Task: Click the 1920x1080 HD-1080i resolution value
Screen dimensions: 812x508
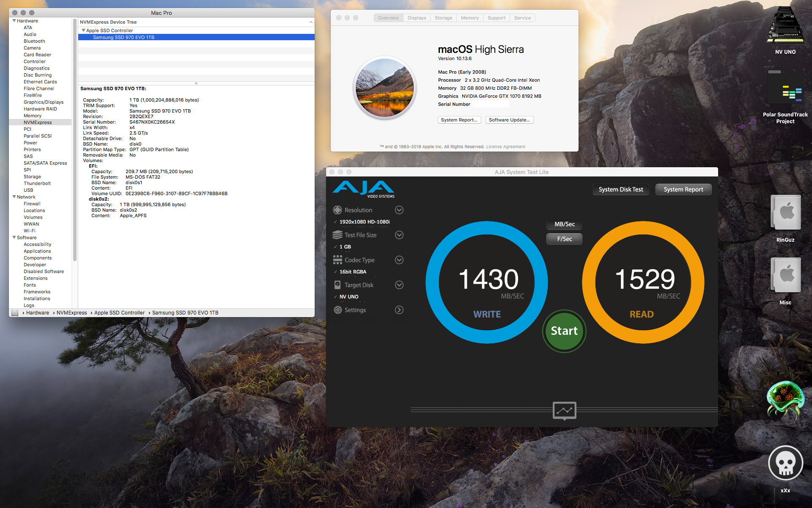Action: coord(365,222)
